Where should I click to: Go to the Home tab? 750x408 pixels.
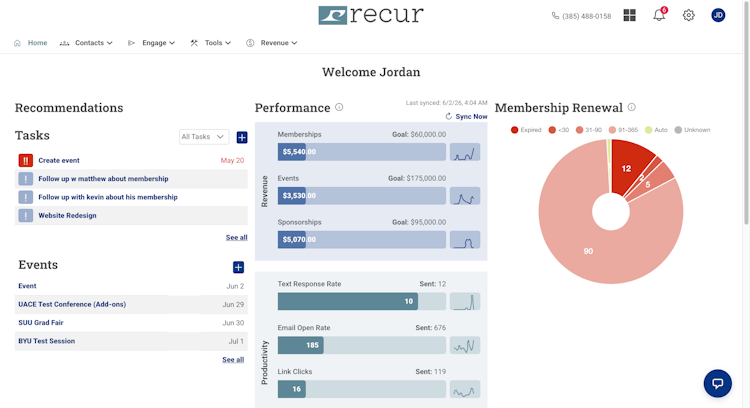31,43
